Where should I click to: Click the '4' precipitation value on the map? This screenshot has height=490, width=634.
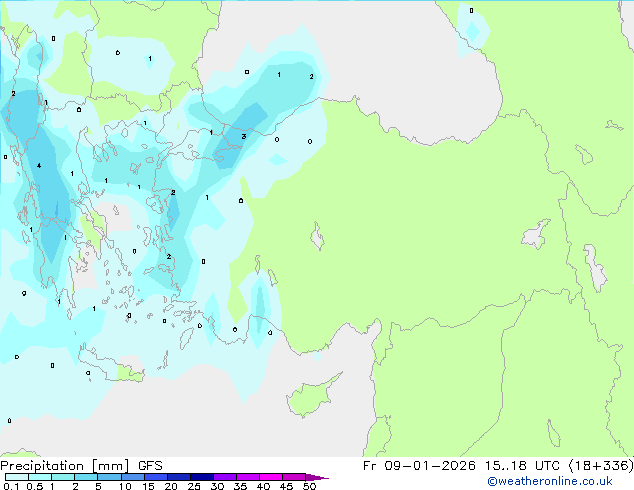click(x=39, y=165)
